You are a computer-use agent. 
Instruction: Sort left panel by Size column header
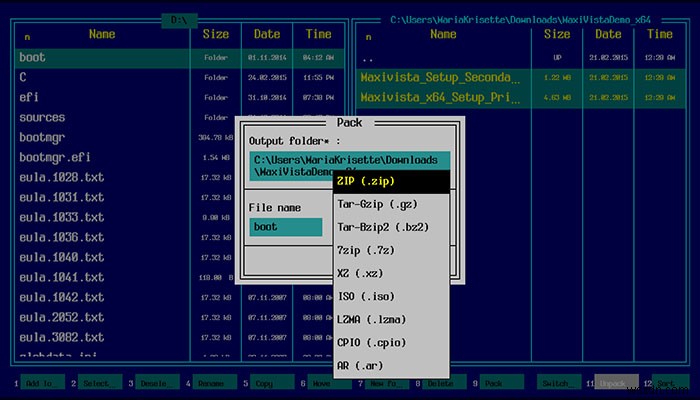pyautogui.click(x=216, y=34)
